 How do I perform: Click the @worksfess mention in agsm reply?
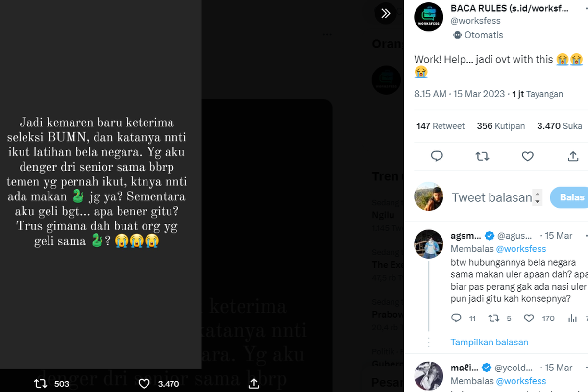521,249
